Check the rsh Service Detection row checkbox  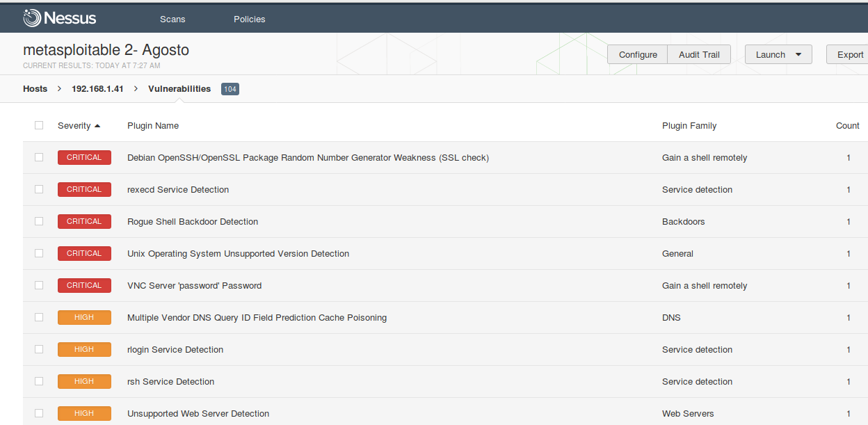[39, 381]
